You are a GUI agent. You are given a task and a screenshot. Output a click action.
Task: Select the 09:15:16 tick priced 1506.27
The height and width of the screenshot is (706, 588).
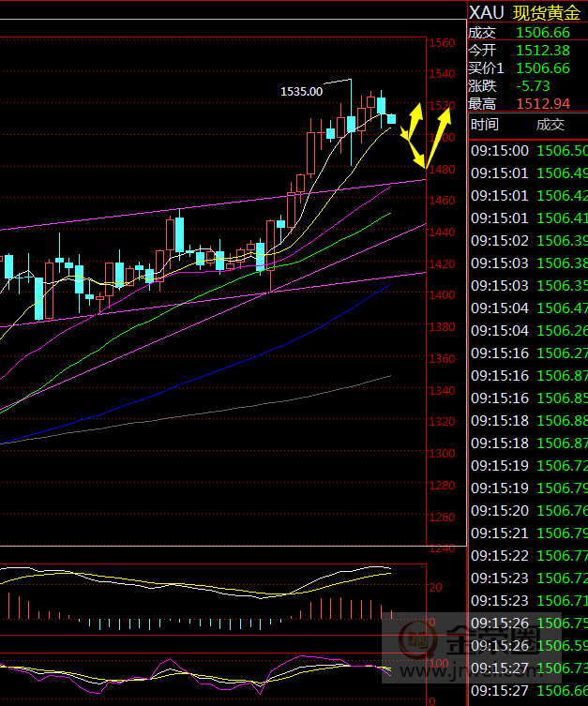point(529,353)
